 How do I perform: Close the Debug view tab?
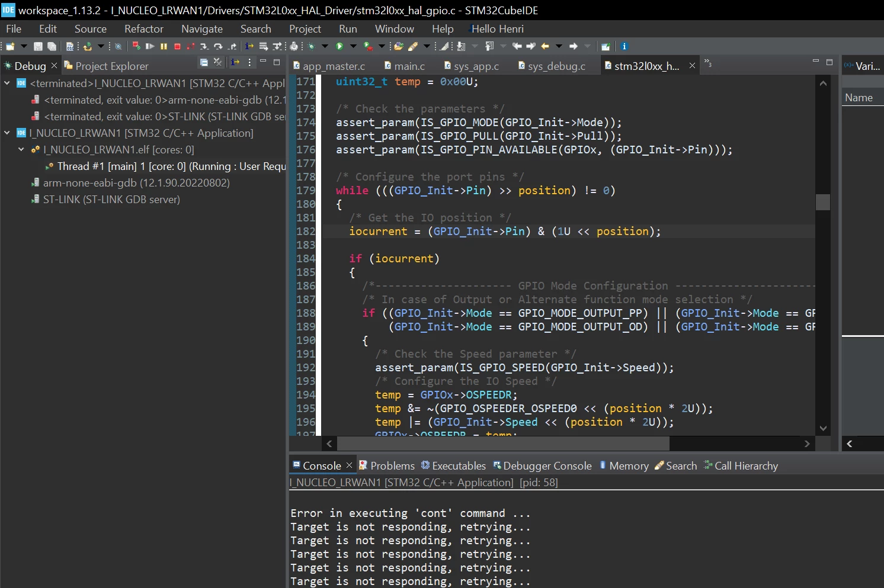coord(54,65)
